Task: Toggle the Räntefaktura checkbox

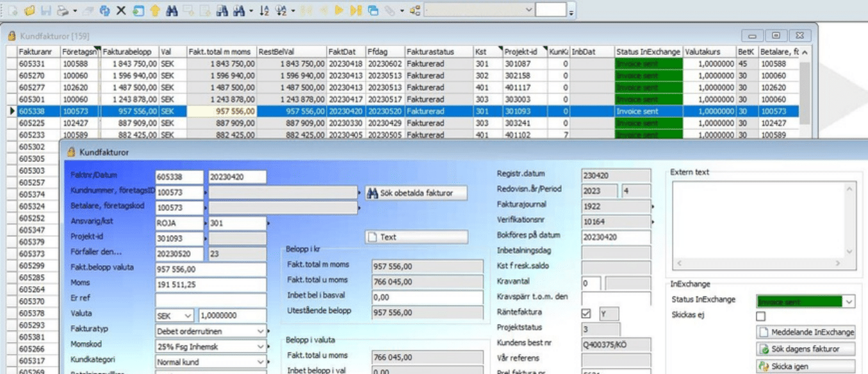Action: (585, 313)
